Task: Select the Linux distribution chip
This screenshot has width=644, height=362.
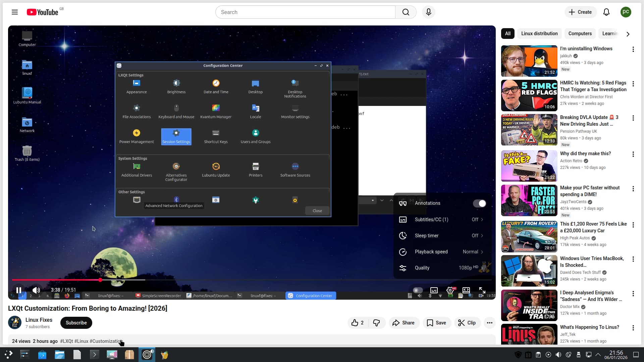Action: tap(539, 34)
